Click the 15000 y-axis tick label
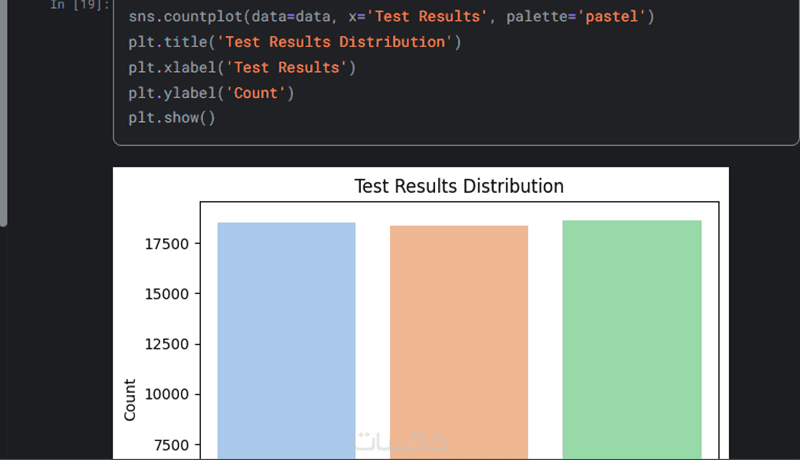Screen dimensions: 800x460 tap(164, 294)
